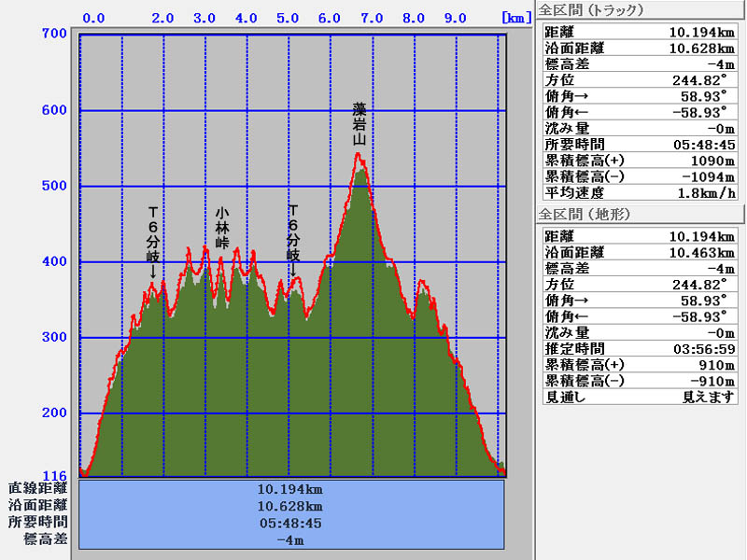This screenshot has width=747, height=560.
Task: Click 10.628km in the blue summary bar
Action: [x=291, y=506]
